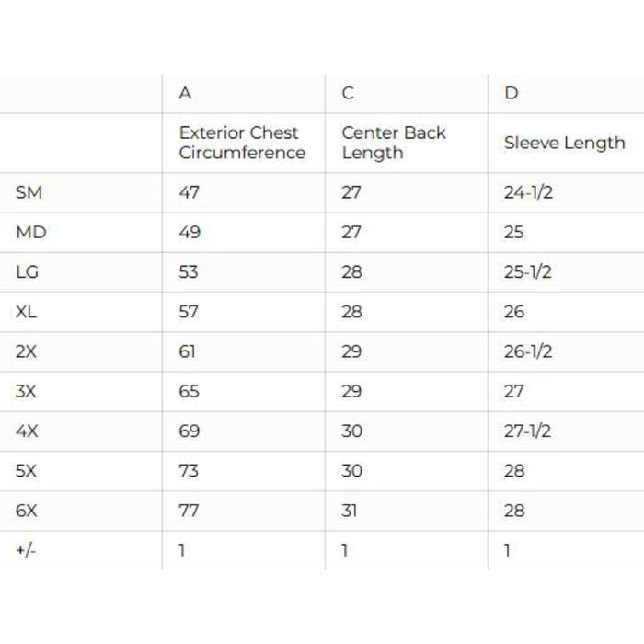Select the 4X size row label

(27, 431)
